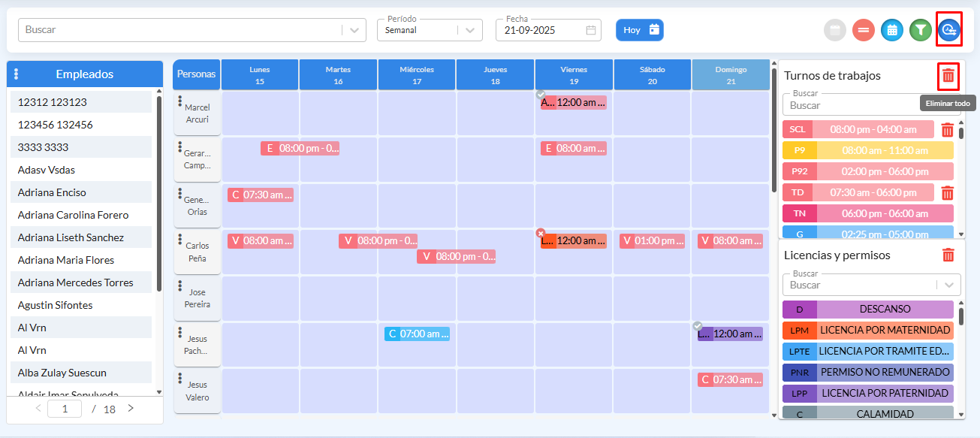
Task: Delete the SCL shift with trash icon
Action: [x=947, y=130]
